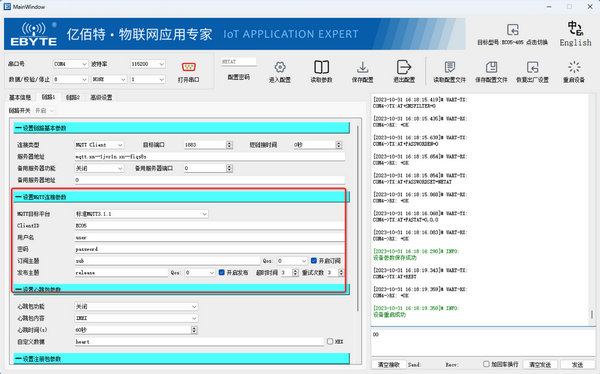Image resolution: width=600 pixels, height=374 pixels.
Task: Open the COM4 serial port dropdown
Action: pyautogui.click(x=70, y=64)
